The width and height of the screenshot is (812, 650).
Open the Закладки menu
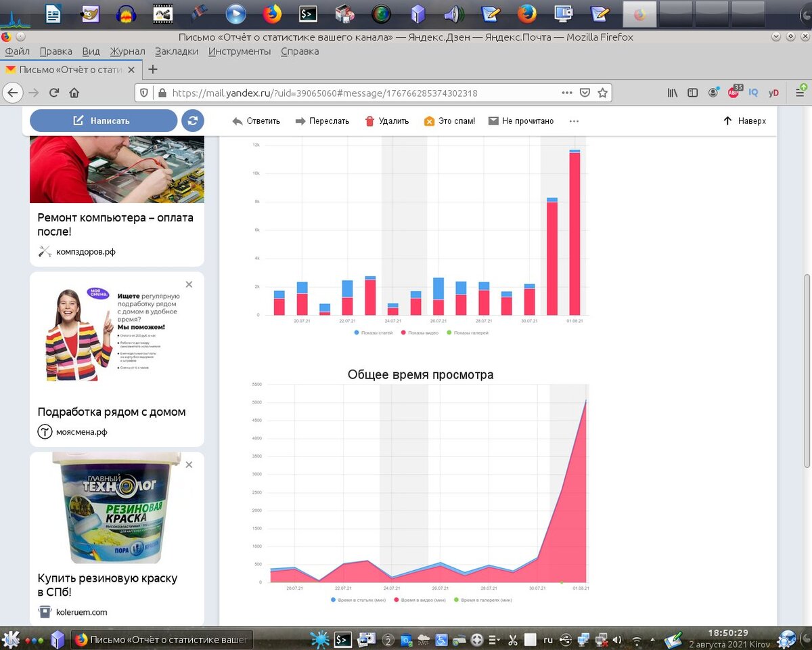(177, 51)
